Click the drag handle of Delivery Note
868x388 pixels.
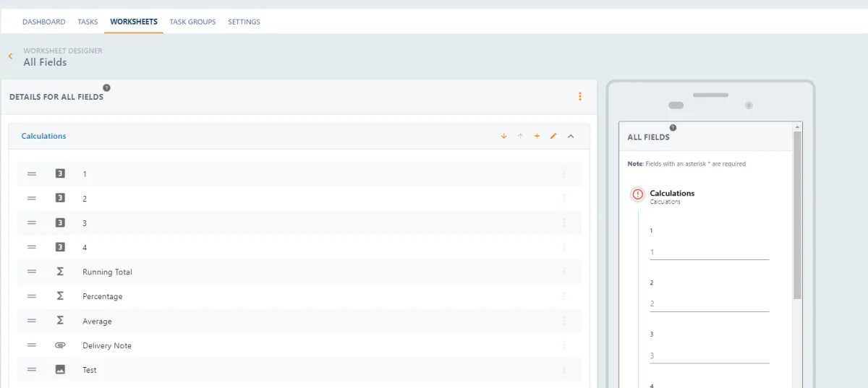[x=32, y=345]
